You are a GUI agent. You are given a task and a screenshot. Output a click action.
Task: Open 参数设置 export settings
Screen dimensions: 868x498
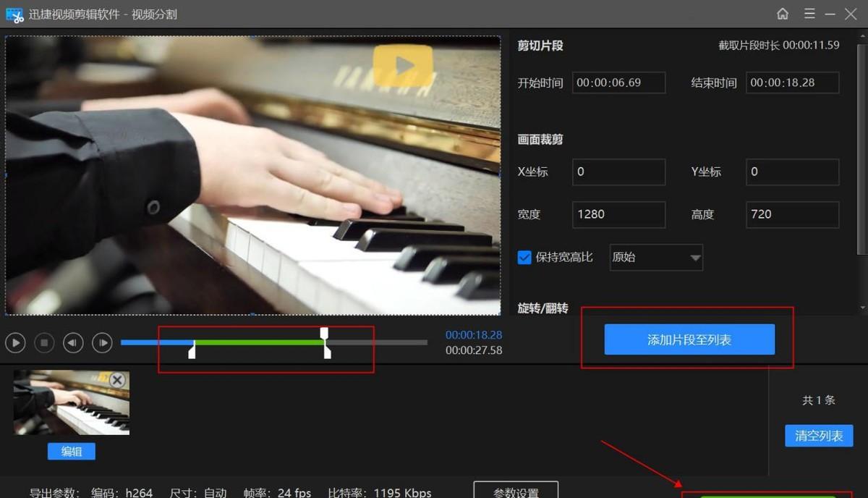(x=516, y=491)
